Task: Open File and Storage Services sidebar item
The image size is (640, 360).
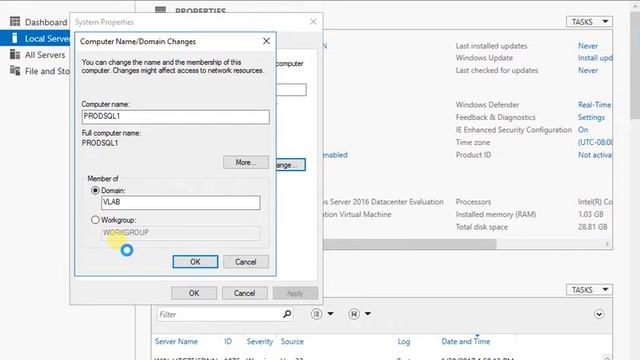Action: pos(40,71)
